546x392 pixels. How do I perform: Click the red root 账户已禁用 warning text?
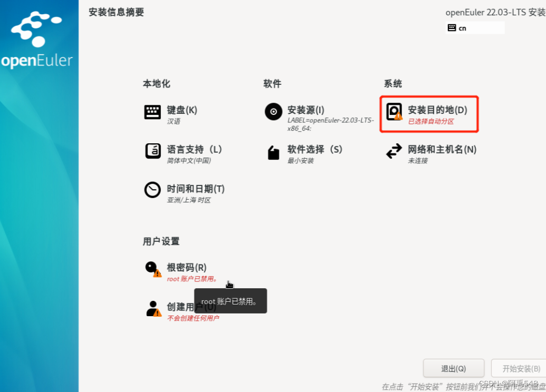point(191,279)
